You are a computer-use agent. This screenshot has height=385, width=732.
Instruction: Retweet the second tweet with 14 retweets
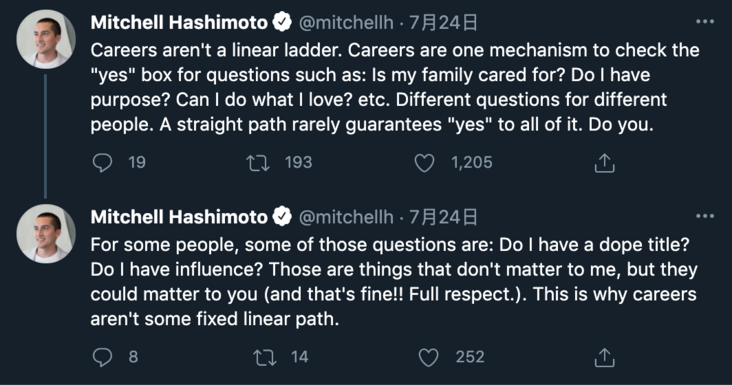pyautogui.click(x=265, y=357)
